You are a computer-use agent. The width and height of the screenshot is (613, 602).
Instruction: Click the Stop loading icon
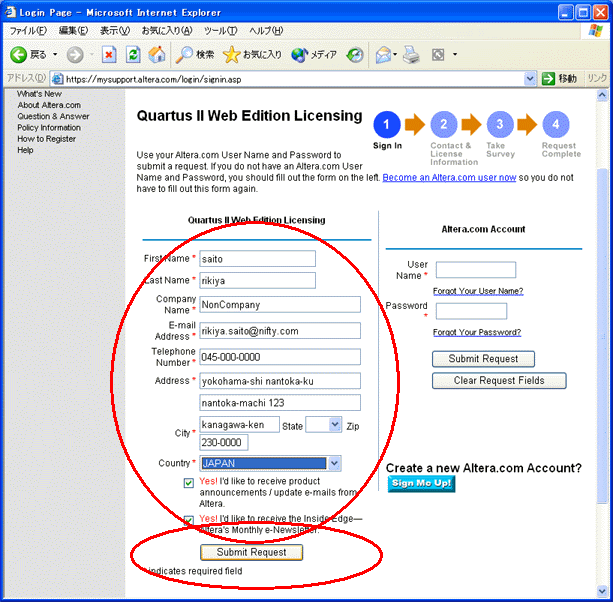point(109,54)
